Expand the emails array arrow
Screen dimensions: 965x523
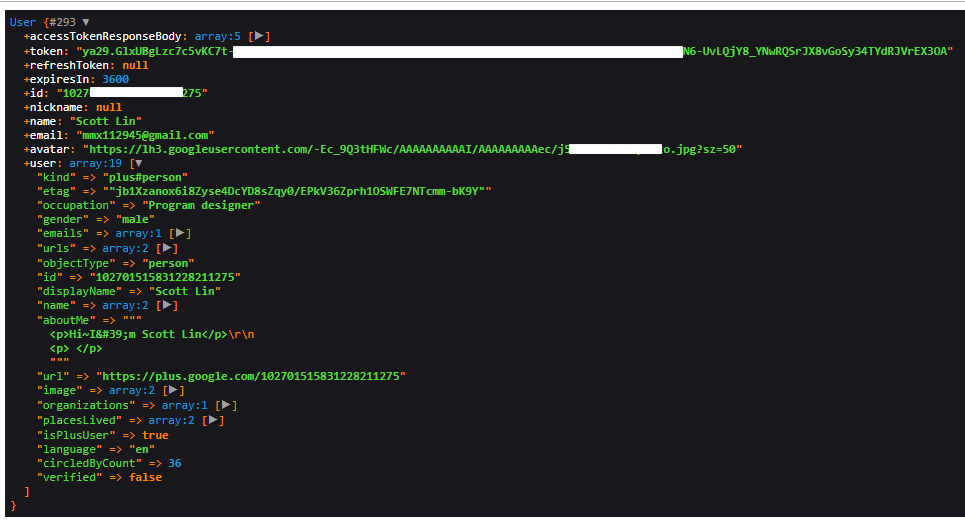point(178,233)
